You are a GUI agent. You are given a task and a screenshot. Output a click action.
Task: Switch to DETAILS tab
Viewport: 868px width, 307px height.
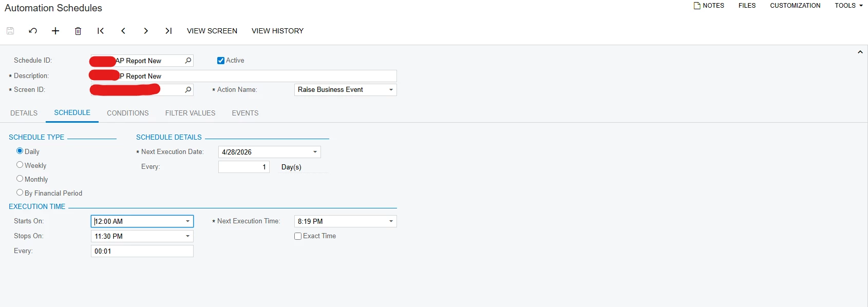point(24,113)
